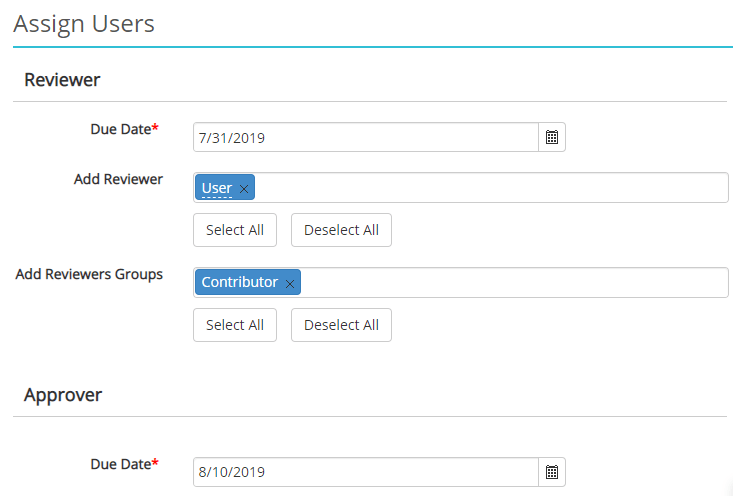Open the Approver due date calendar picker

click(552, 472)
